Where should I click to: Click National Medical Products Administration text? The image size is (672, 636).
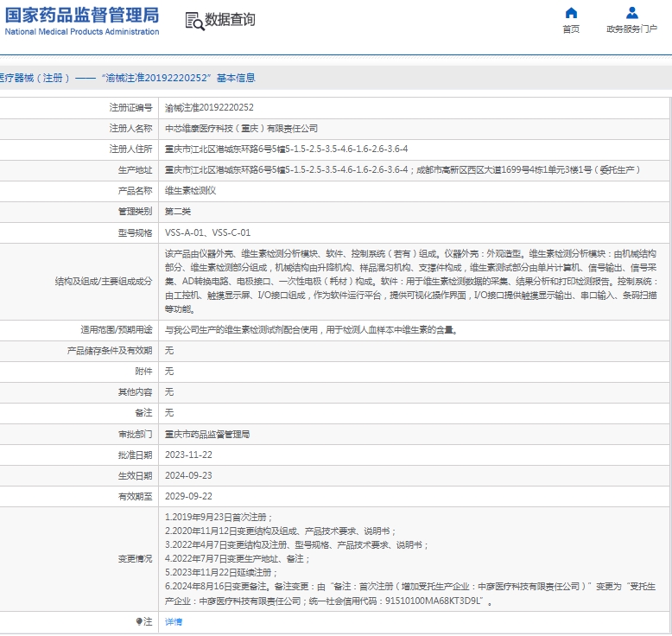click(x=82, y=32)
